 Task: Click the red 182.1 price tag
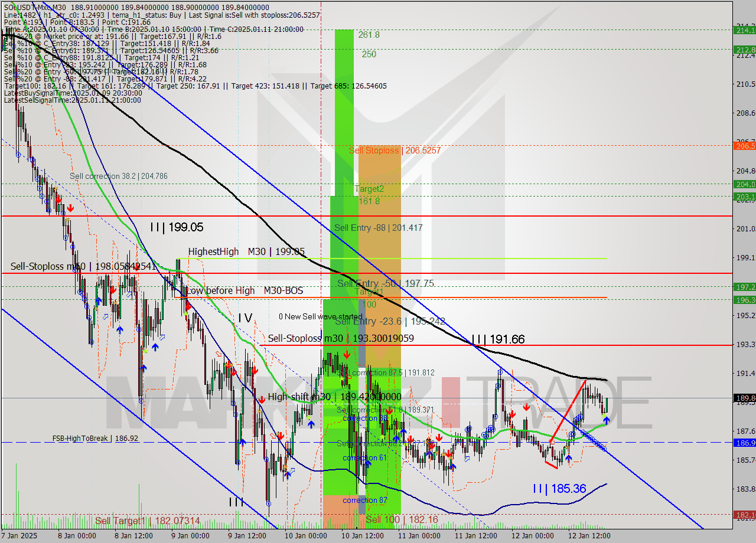click(745, 515)
